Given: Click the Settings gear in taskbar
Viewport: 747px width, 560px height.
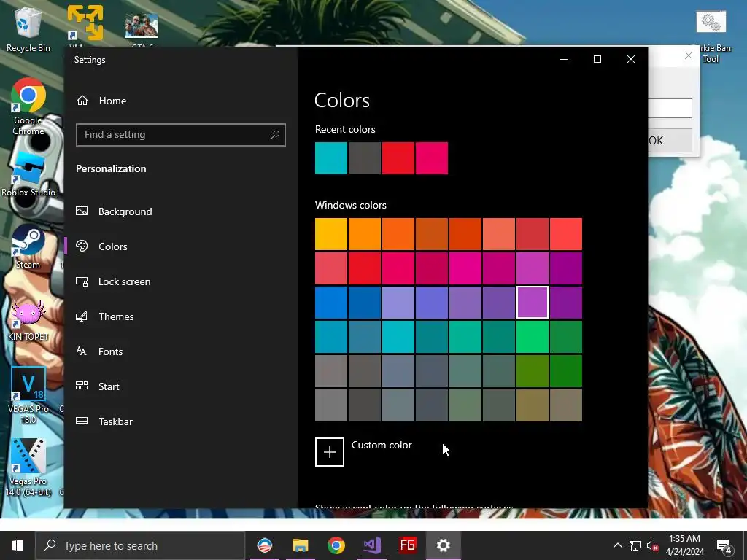Looking at the screenshot, I should coord(444,545).
